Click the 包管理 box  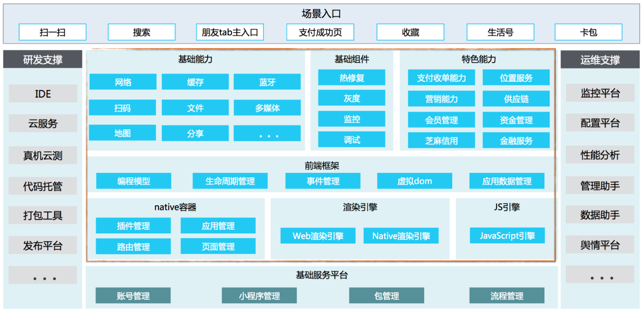tap(387, 296)
